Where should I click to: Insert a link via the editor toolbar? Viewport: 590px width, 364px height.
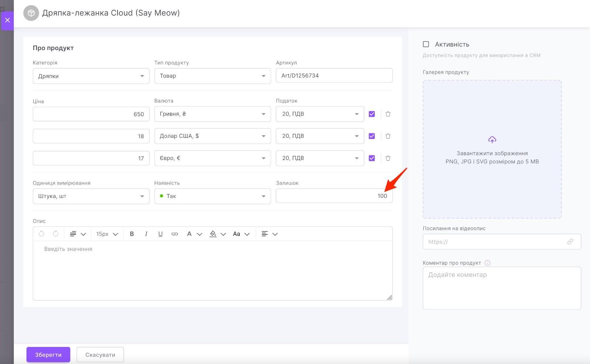175,234
